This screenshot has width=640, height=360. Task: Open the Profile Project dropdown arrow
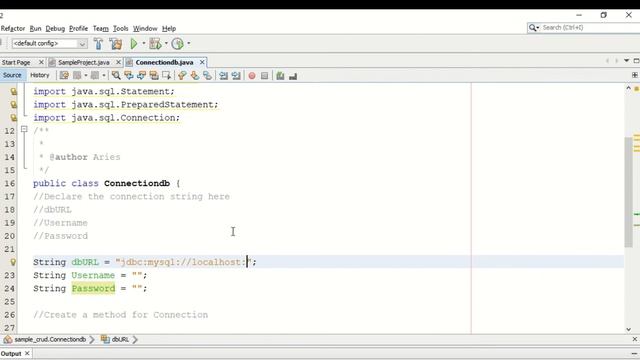pyautogui.click(x=189, y=43)
